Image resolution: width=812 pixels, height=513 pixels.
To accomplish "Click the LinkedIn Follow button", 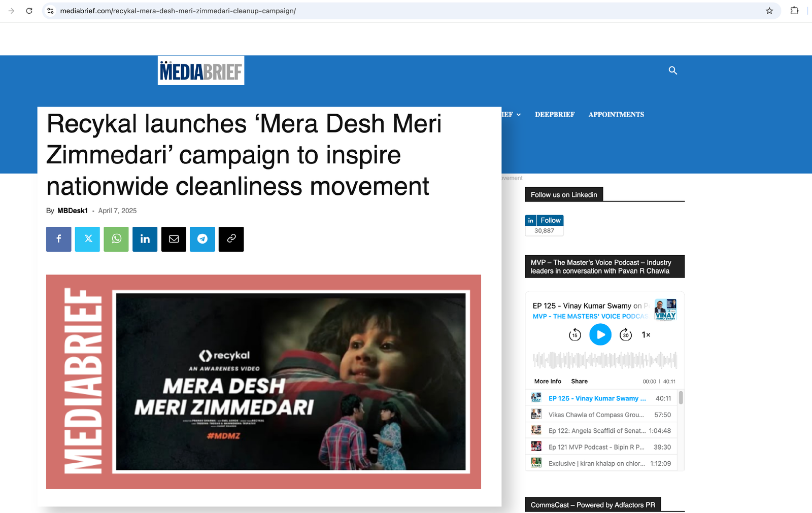I will click(544, 220).
